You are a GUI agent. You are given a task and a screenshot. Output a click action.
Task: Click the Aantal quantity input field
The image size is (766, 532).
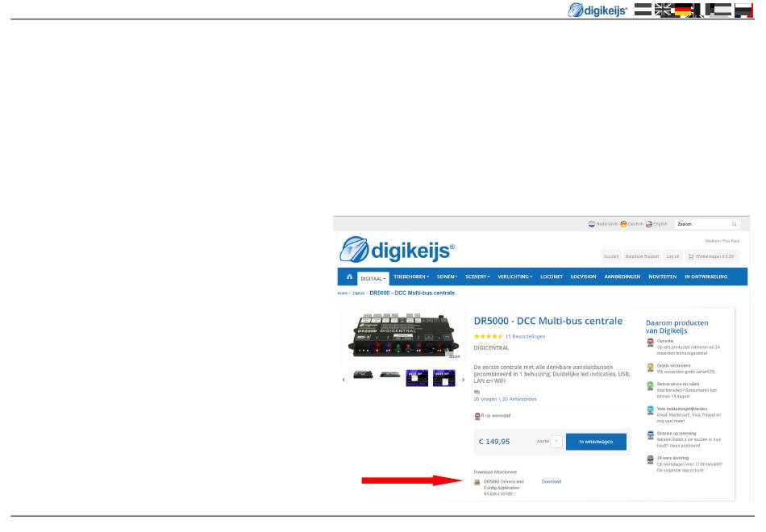pyautogui.click(x=556, y=441)
